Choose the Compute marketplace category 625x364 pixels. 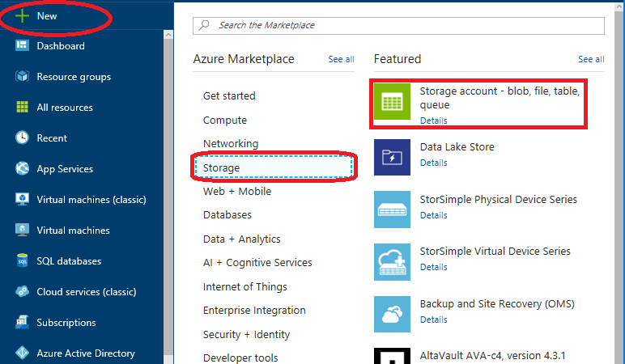tap(225, 121)
